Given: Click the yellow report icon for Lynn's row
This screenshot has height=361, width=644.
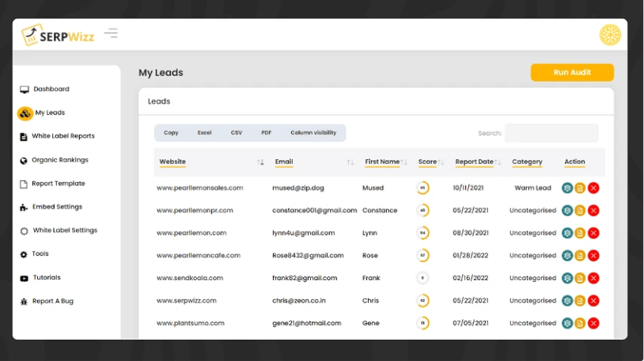Looking at the screenshot, I should (580, 233).
